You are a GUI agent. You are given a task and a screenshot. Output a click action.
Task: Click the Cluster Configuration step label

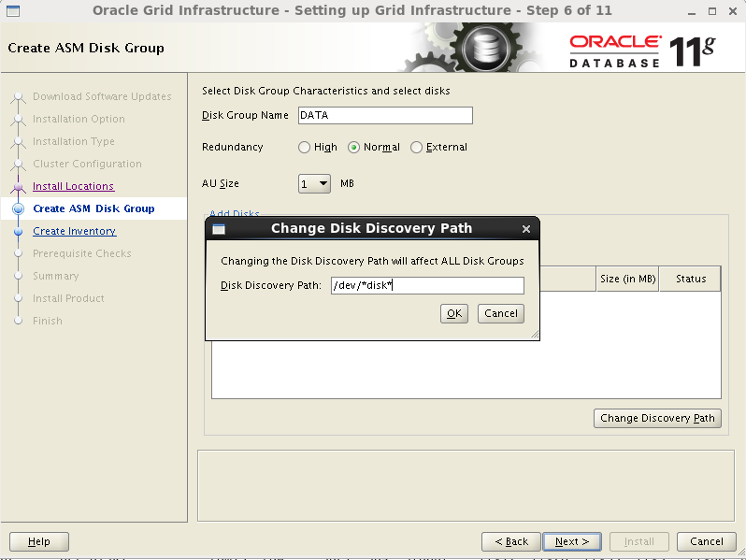click(x=87, y=164)
